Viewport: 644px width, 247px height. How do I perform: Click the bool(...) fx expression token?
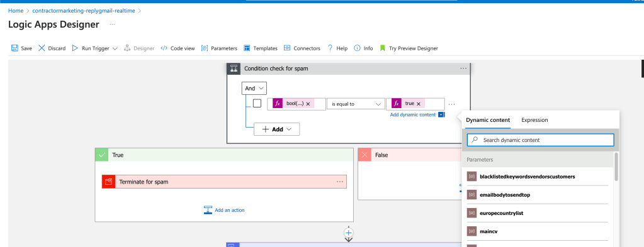(x=293, y=104)
